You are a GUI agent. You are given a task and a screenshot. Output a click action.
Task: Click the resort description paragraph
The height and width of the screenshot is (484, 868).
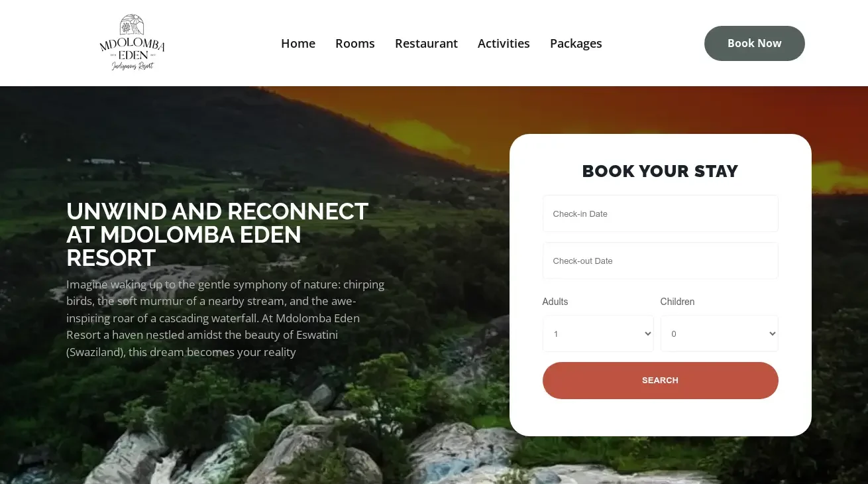tap(225, 318)
